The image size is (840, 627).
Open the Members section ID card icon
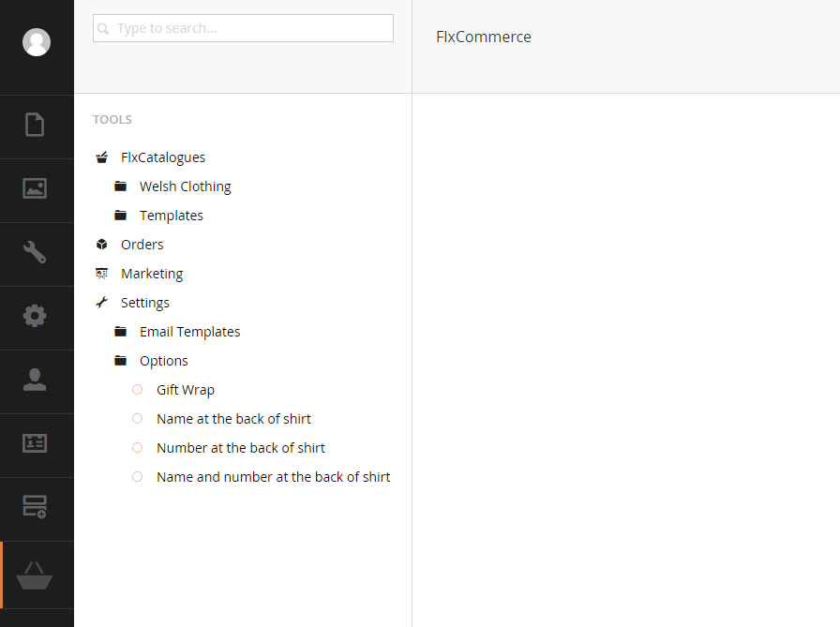point(35,443)
